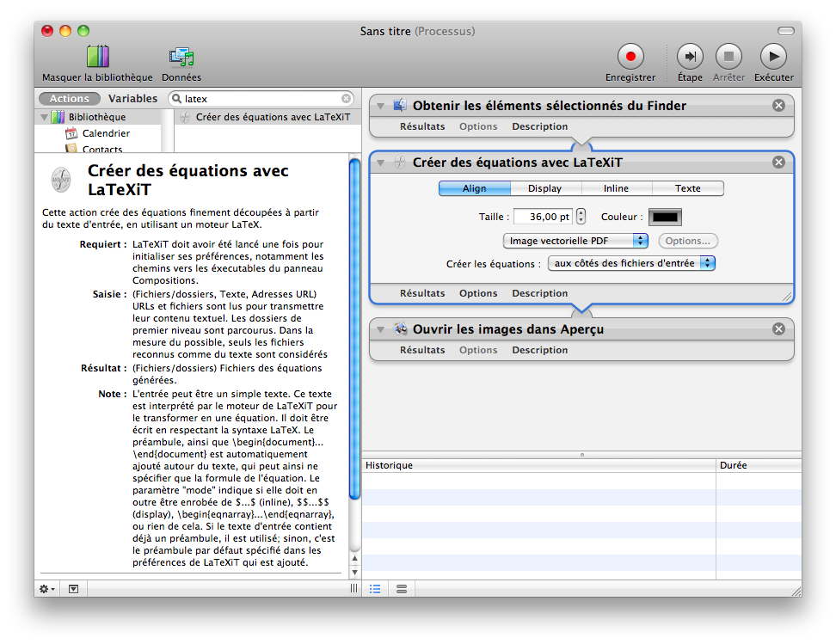The width and height of the screenshot is (836, 644).
Task: Collapse the Créer des équations avec LaTeXiT action
Action: pyautogui.click(x=381, y=163)
